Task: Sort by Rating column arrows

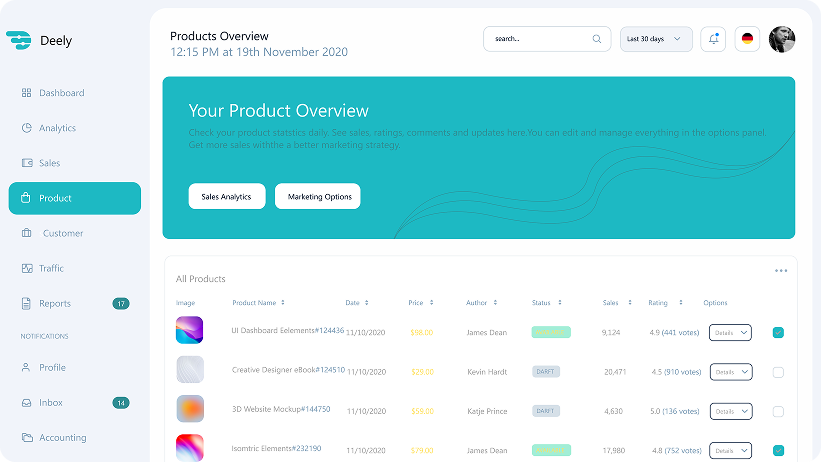Action: coord(681,302)
